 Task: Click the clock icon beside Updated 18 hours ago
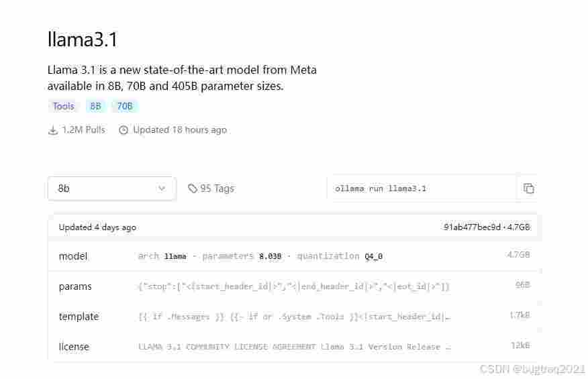coord(124,130)
